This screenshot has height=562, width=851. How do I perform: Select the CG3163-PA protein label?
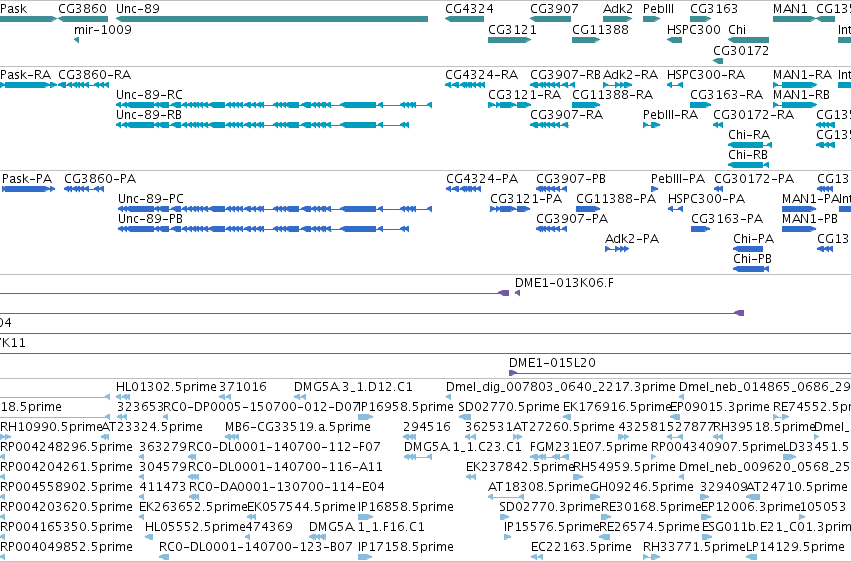[727, 219]
